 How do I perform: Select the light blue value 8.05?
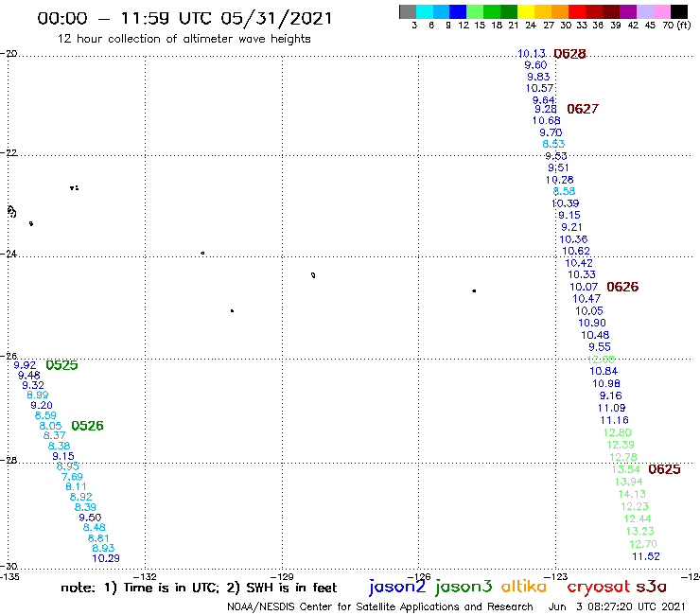point(50,426)
